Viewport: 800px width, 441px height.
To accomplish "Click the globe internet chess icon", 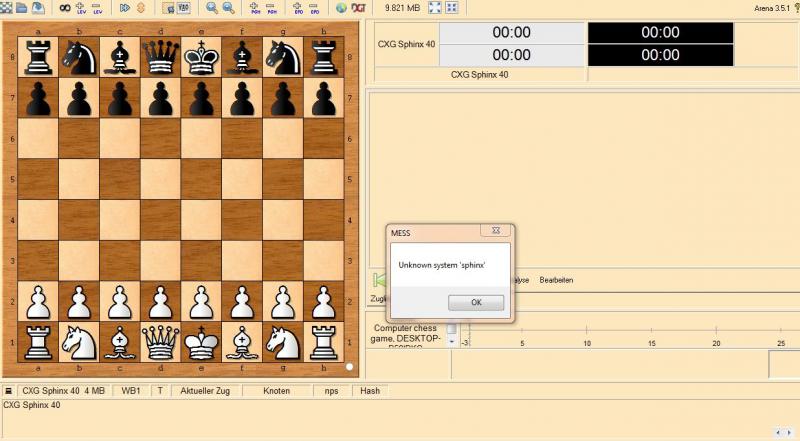I will tap(341, 8).
